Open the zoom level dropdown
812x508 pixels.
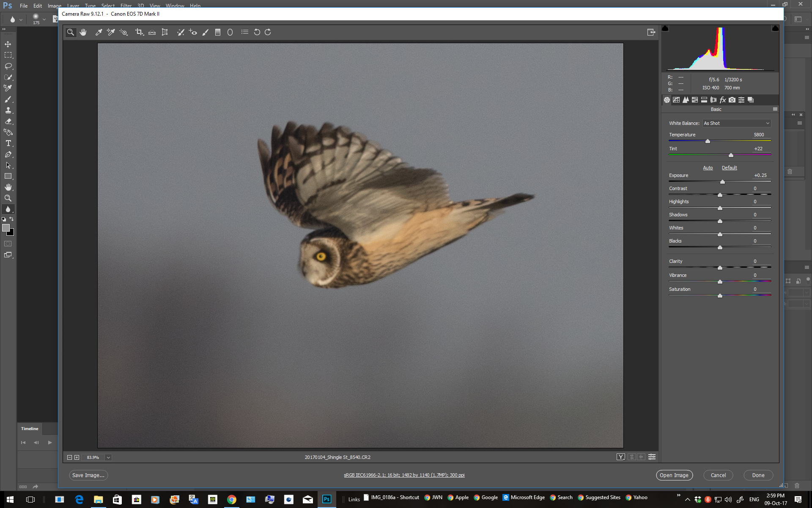point(108,457)
